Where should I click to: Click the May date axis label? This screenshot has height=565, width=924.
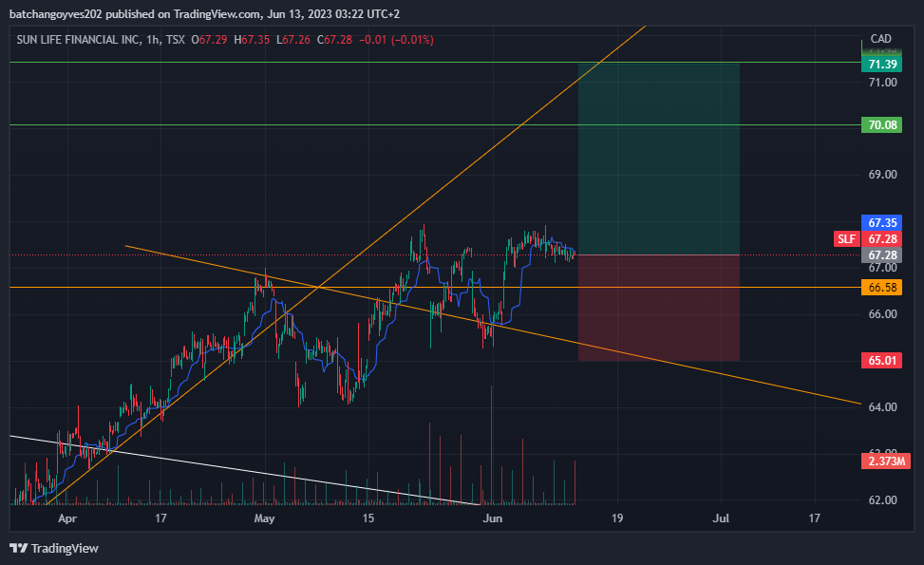pyautogui.click(x=264, y=518)
